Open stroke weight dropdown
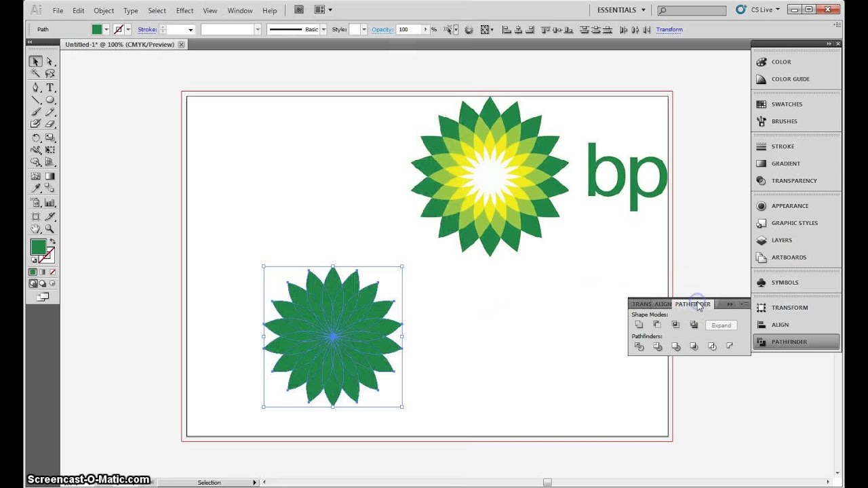The height and width of the screenshot is (488, 868). coord(191,30)
